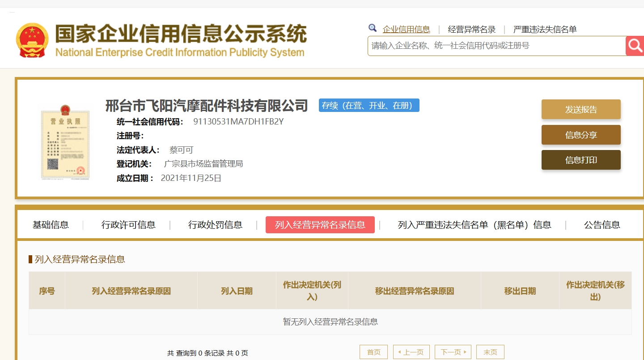Click the 信息打印 button
The image size is (644, 360).
tap(581, 160)
